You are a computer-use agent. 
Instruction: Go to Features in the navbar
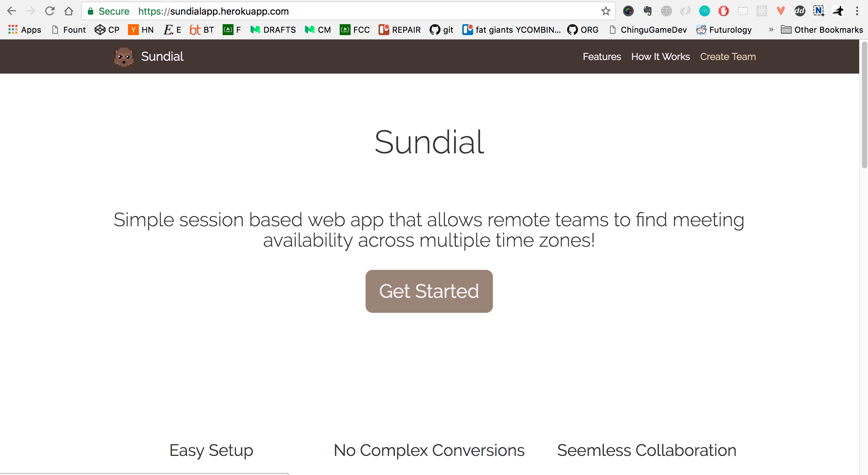(601, 57)
